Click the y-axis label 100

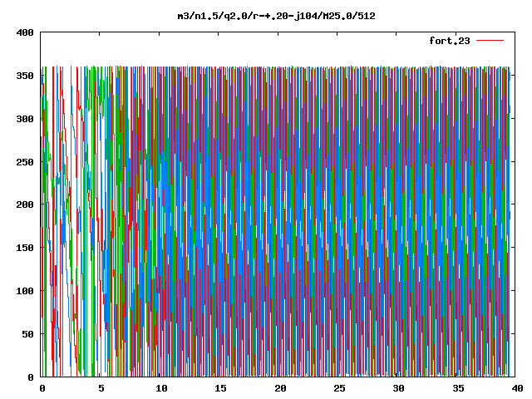pyautogui.click(x=25, y=291)
